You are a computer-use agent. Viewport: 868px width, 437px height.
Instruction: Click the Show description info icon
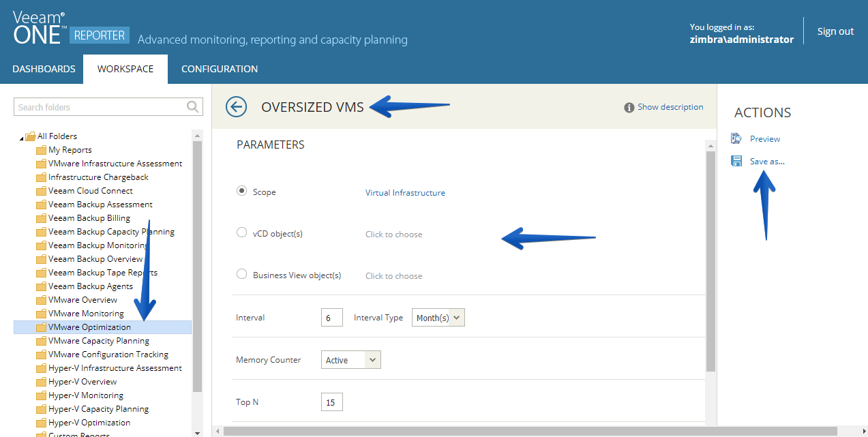[629, 108]
